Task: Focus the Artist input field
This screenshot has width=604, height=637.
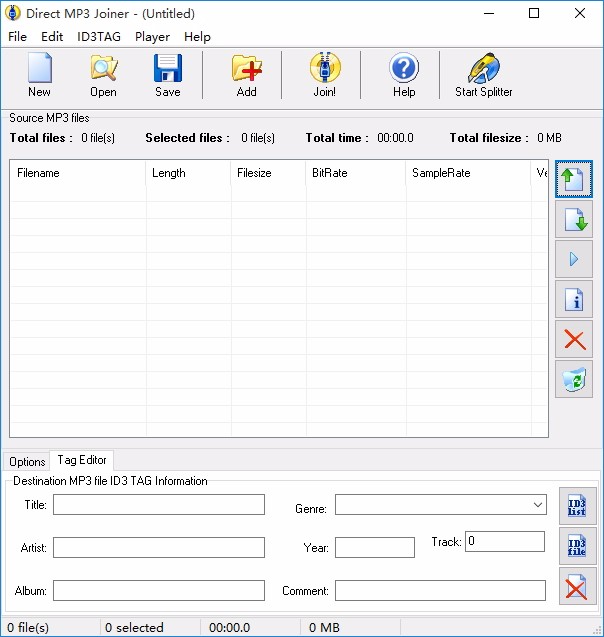Action: pos(159,548)
